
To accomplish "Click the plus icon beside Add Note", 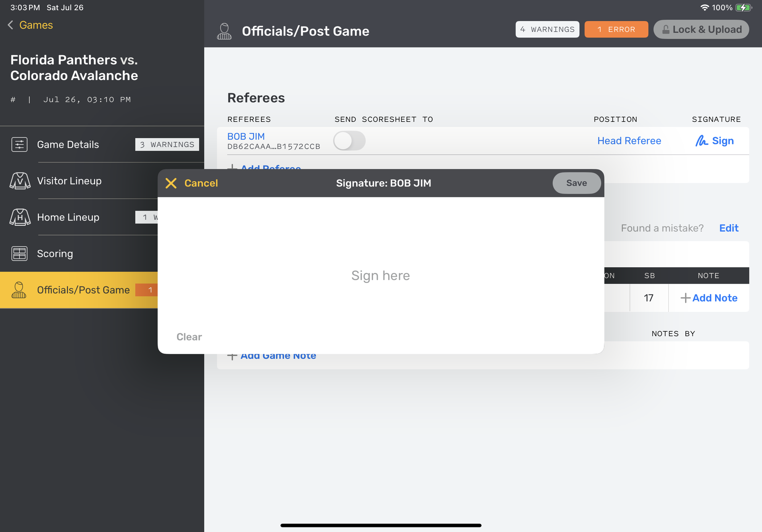I will pos(685,298).
